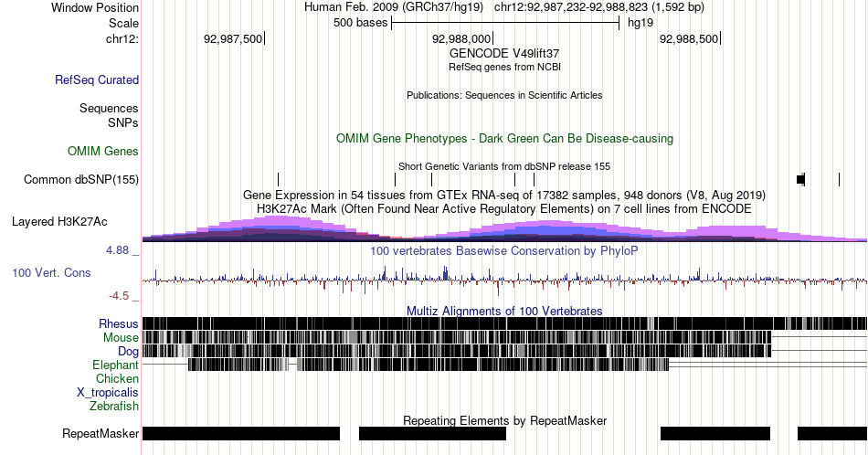Click the PhyloP -4.5 lower scale value
Viewport: 868px width, 455px height.
tap(119, 296)
